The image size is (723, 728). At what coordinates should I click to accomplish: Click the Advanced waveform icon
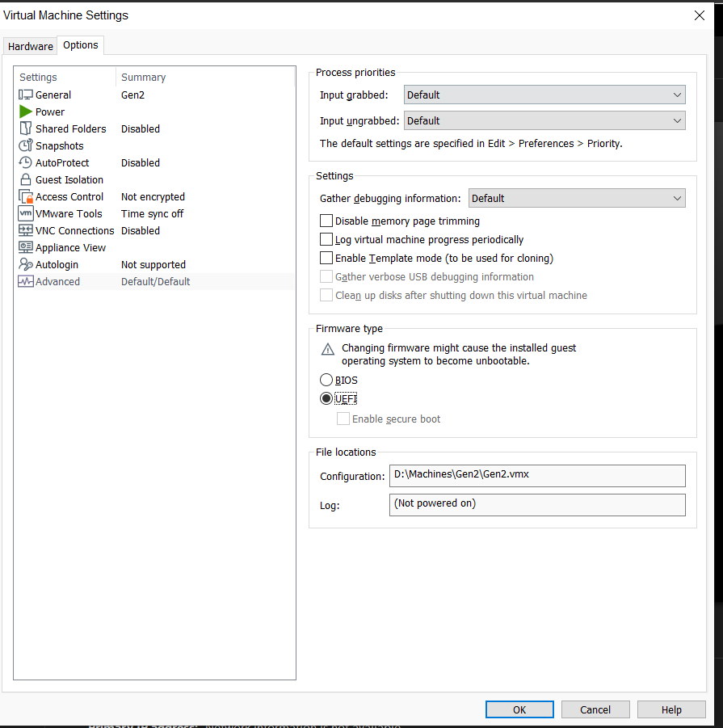point(26,281)
